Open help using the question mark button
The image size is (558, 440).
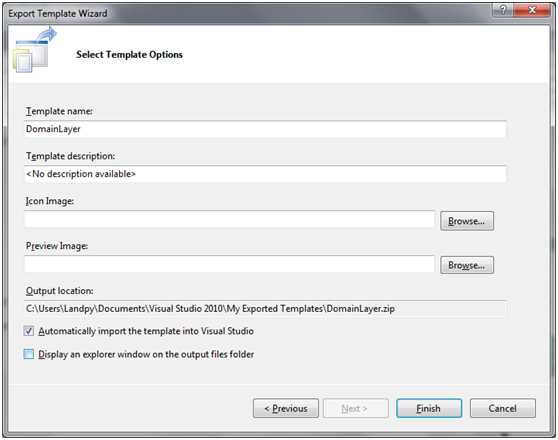click(502, 10)
